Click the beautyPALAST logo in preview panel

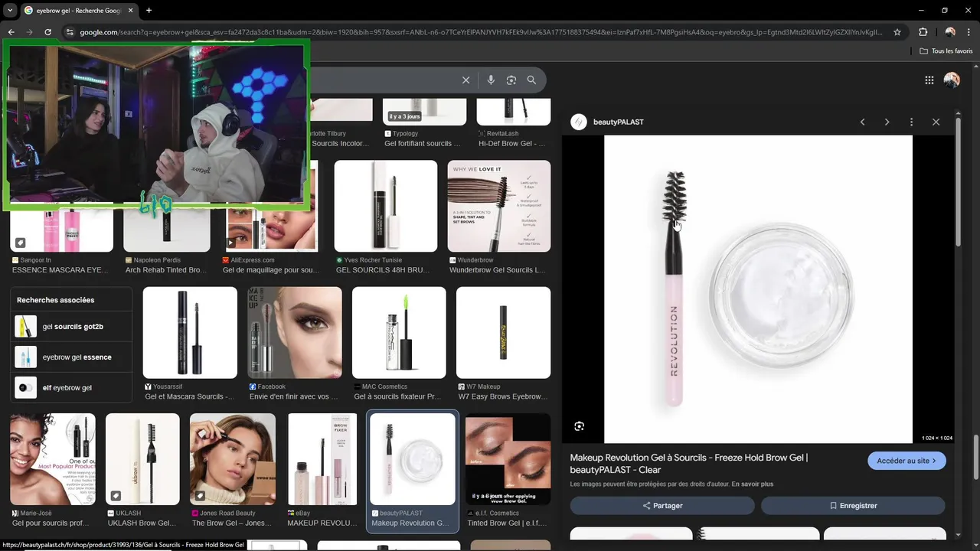[x=579, y=122]
